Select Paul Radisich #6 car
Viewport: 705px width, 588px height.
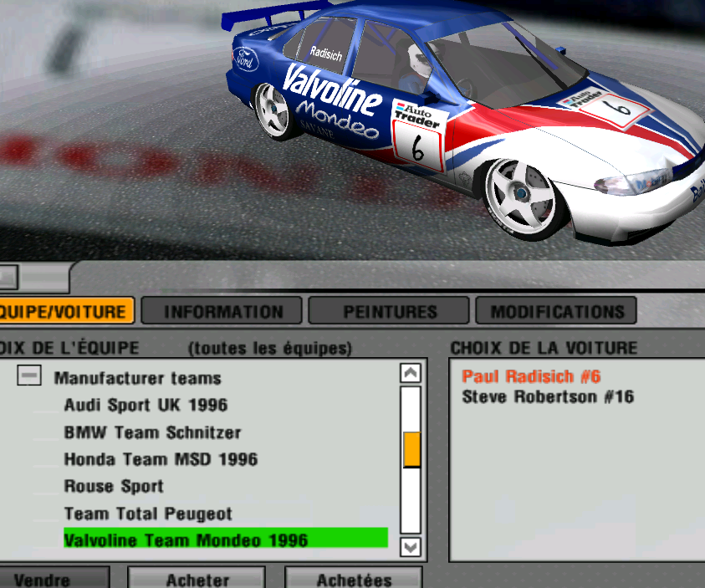point(531,376)
